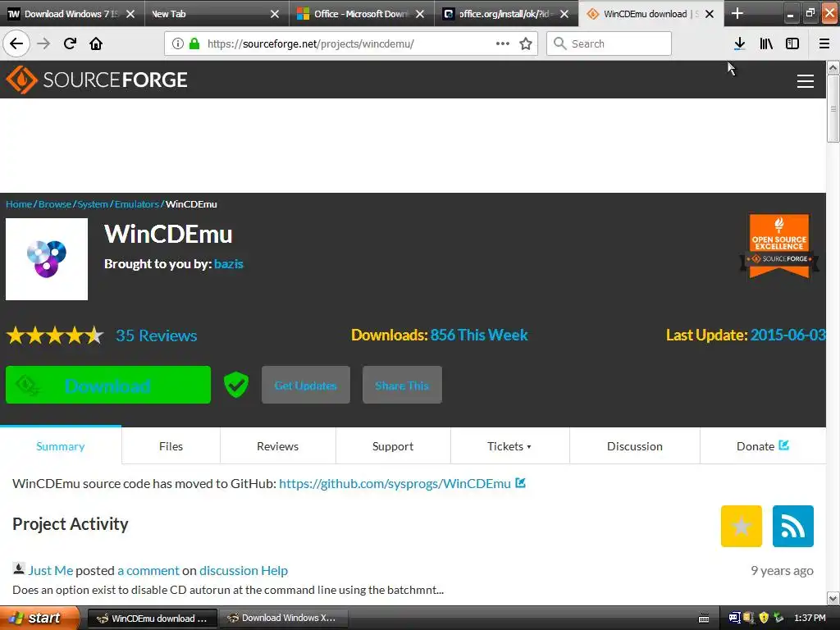Click the yellow star favorite button
The height and width of the screenshot is (630, 840).
pyautogui.click(x=741, y=526)
